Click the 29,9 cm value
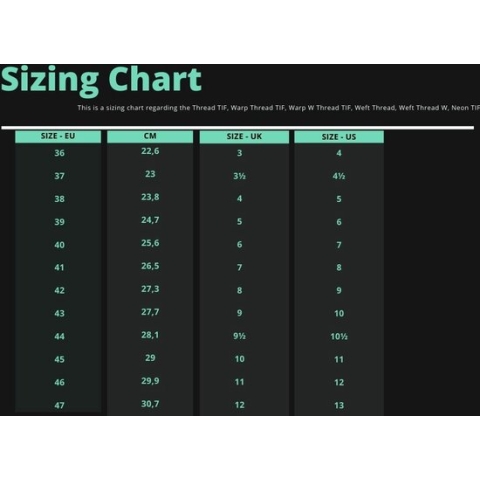Viewport: 480px width, 480px height. click(x=150, y=381)
